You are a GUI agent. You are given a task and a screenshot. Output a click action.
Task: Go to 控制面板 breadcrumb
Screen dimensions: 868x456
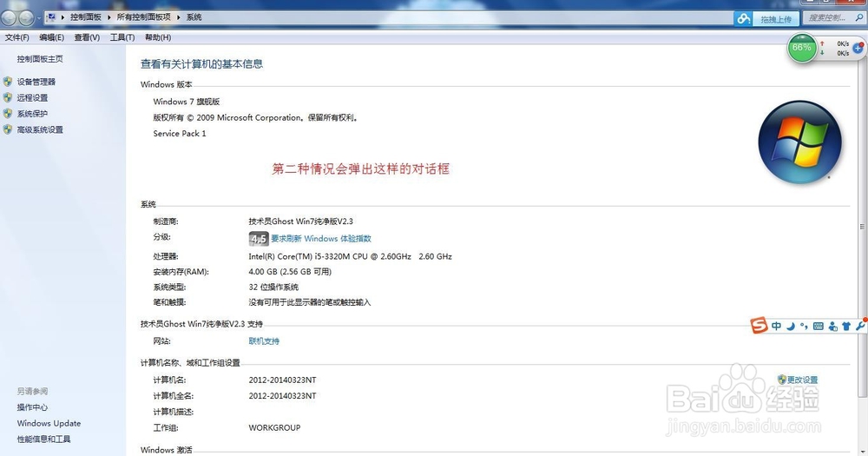coord(85,17)
